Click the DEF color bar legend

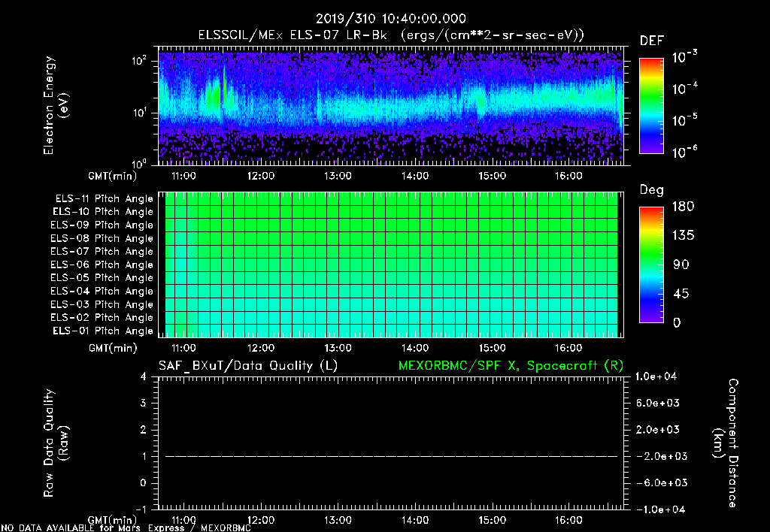(x=651, y=105)
